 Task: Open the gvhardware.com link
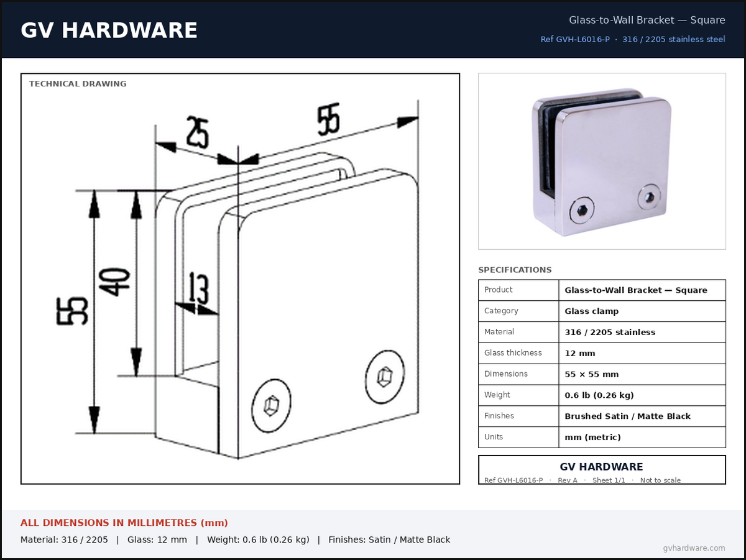click(x=694, y=548)
